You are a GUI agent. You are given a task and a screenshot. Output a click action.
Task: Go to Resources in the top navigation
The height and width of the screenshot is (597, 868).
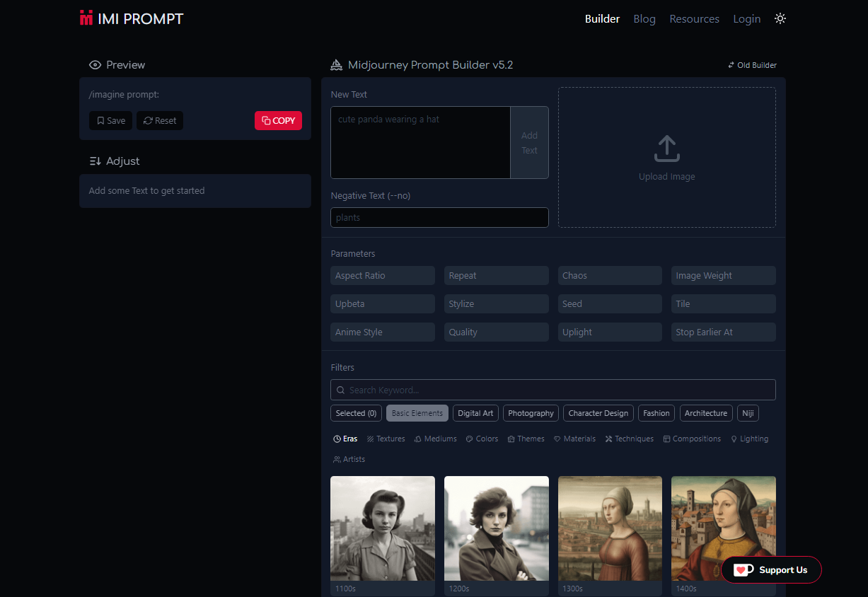(694, 19)
